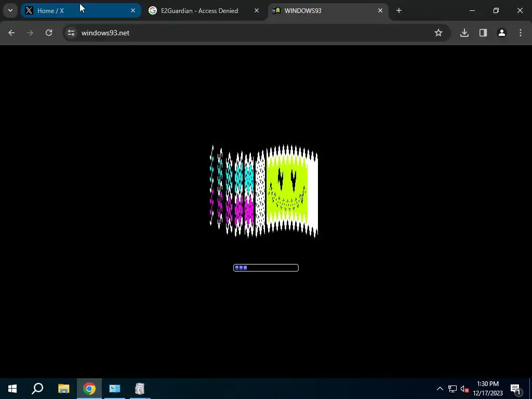The width and height of the screenshot is (532, 399).
Task: Open the clock showing 1:30 PM
Action: pos(488,389)
